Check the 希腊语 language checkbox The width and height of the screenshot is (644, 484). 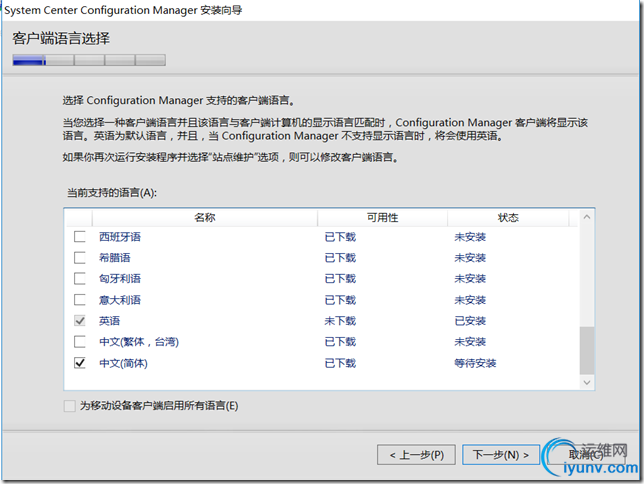coord(80,258)
